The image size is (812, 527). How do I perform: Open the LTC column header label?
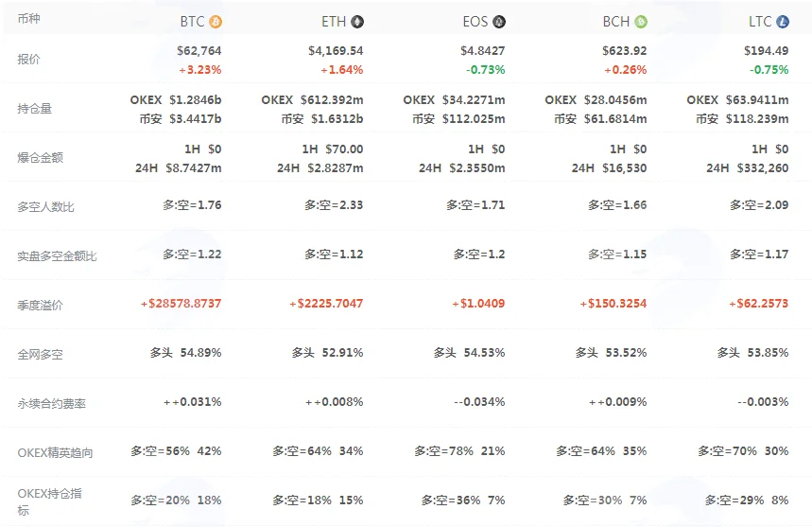(760, 22)
